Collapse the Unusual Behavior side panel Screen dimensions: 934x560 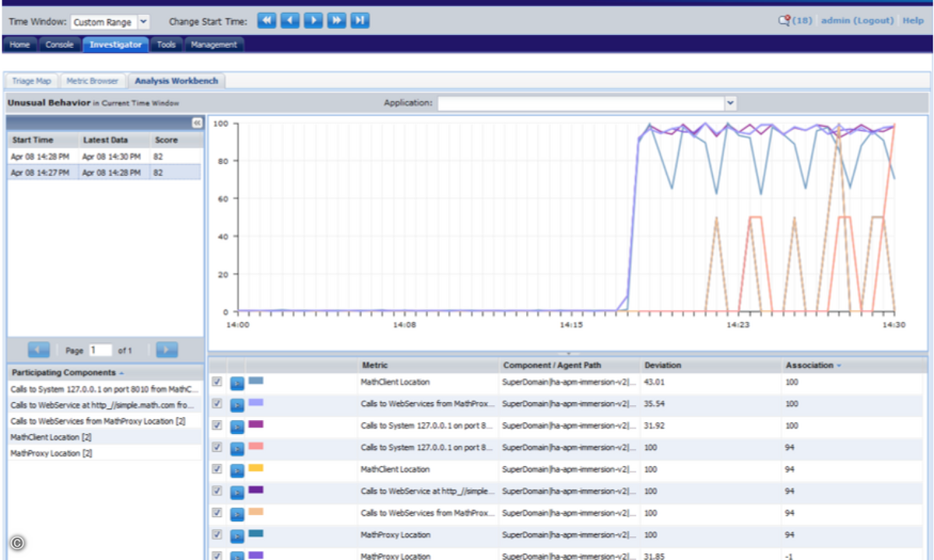[x=197, y=123]
